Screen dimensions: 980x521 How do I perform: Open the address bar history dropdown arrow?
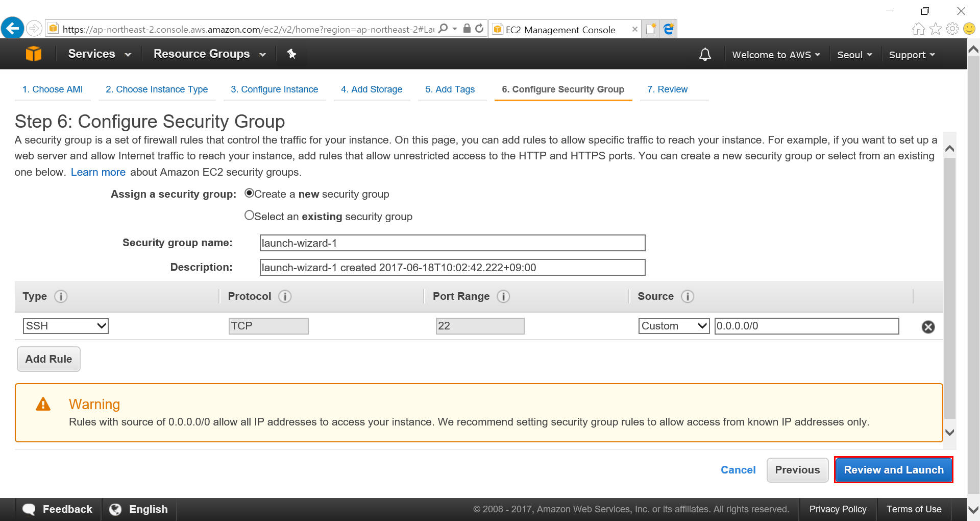click(x=455, y=29)
